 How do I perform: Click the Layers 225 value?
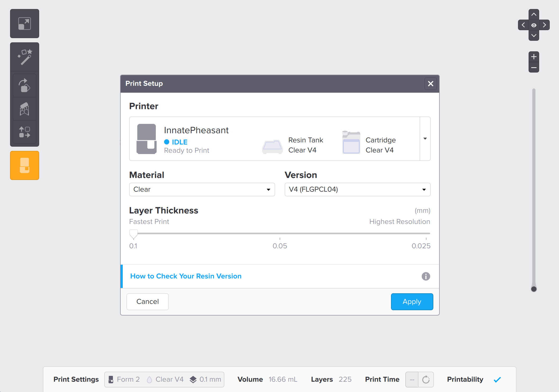[x=345, y=380]
